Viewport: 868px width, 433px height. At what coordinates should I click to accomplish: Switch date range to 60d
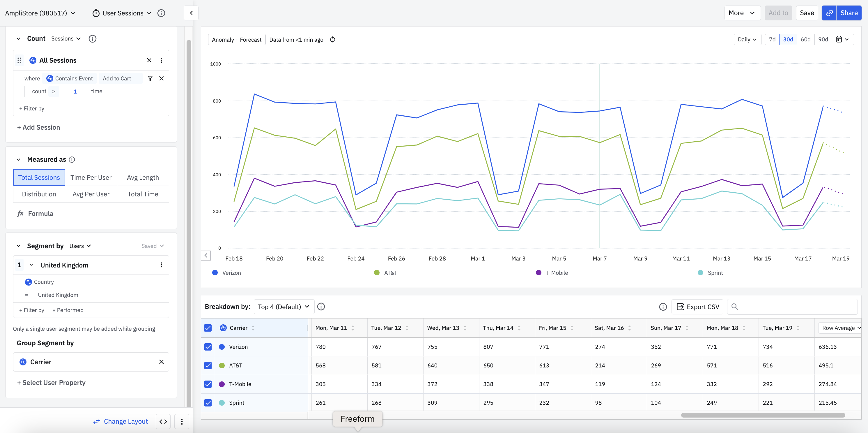click(805, 39)
